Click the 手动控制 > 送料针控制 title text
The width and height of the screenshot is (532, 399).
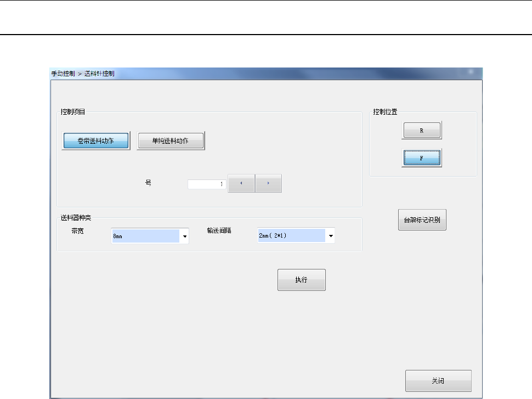(x=83, y=74)
